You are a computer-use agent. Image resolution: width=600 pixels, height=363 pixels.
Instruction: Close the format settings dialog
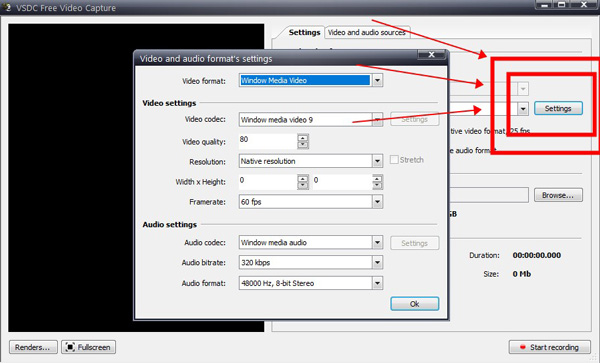431,54
